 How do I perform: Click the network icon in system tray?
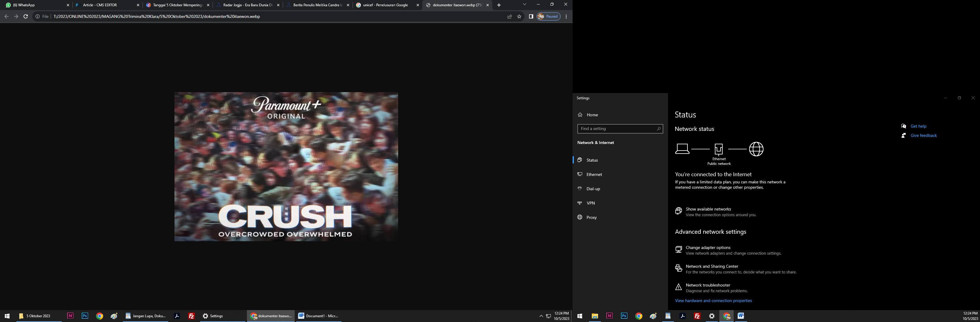tap(548, 316)
